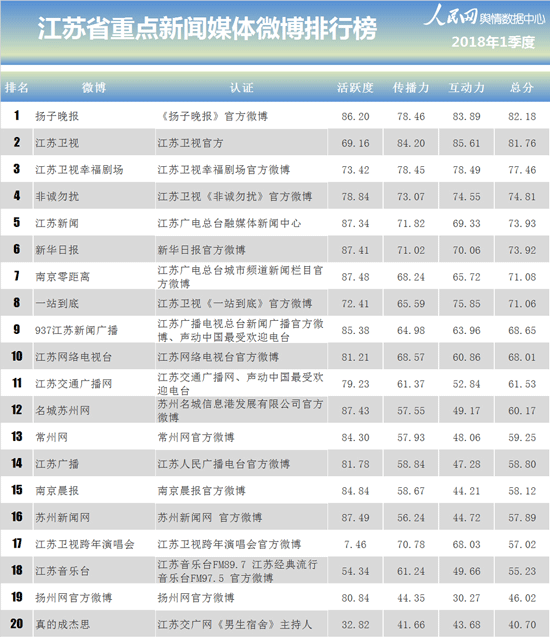The image size is (550, 637).
Task: Click the title 江苏省重点新闻媒体微博排行榜
Action: (x=207, y=28)
